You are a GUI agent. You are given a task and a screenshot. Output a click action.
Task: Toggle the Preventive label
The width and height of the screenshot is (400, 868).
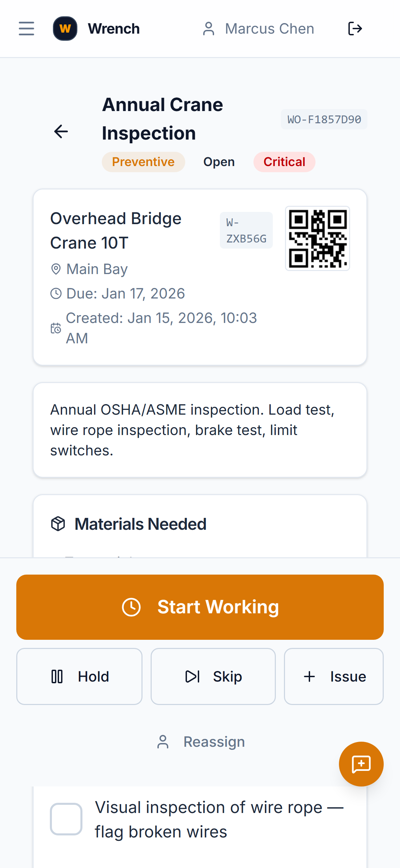[x=143, y=162]
